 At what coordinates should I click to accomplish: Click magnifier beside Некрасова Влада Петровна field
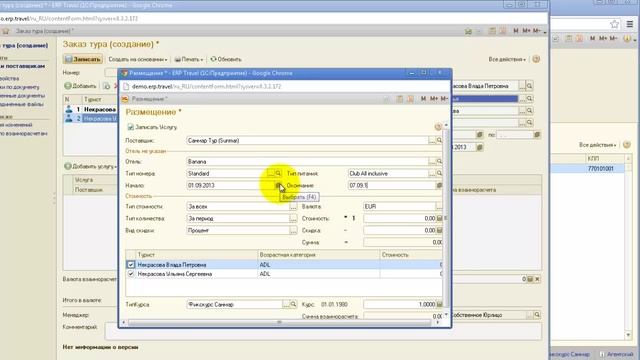coord(529,86)
